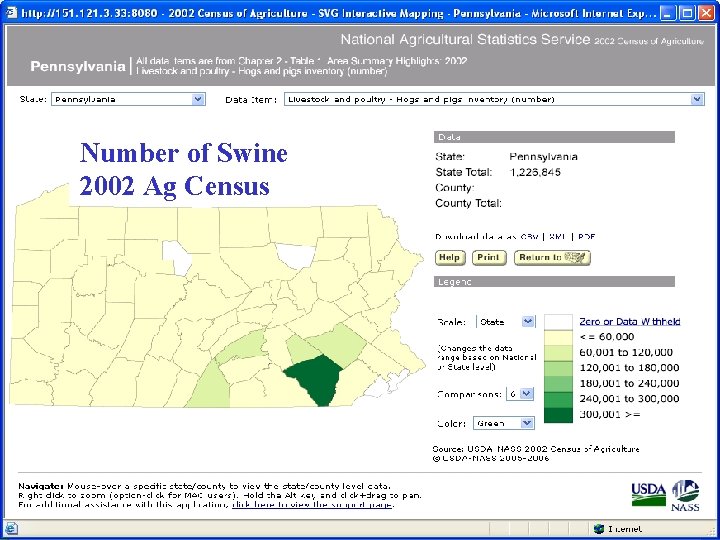Click the Source: USDA-NASS citation text

click(536, 449)
